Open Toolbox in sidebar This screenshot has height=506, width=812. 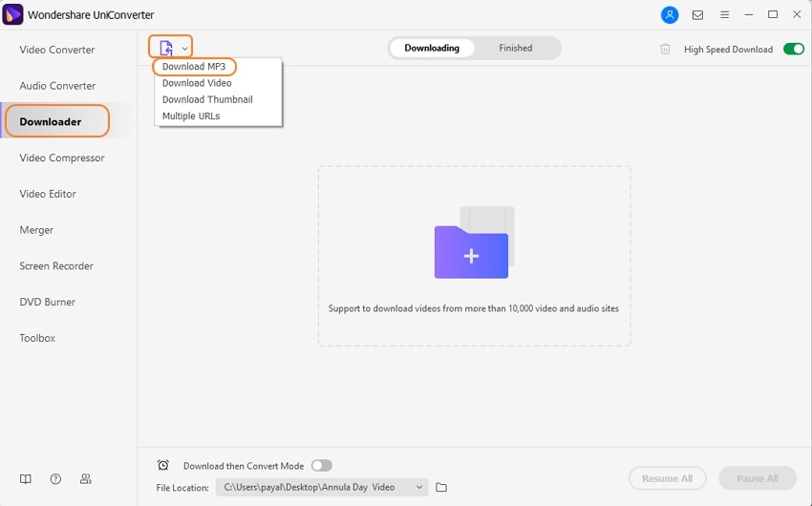(37, 338)
